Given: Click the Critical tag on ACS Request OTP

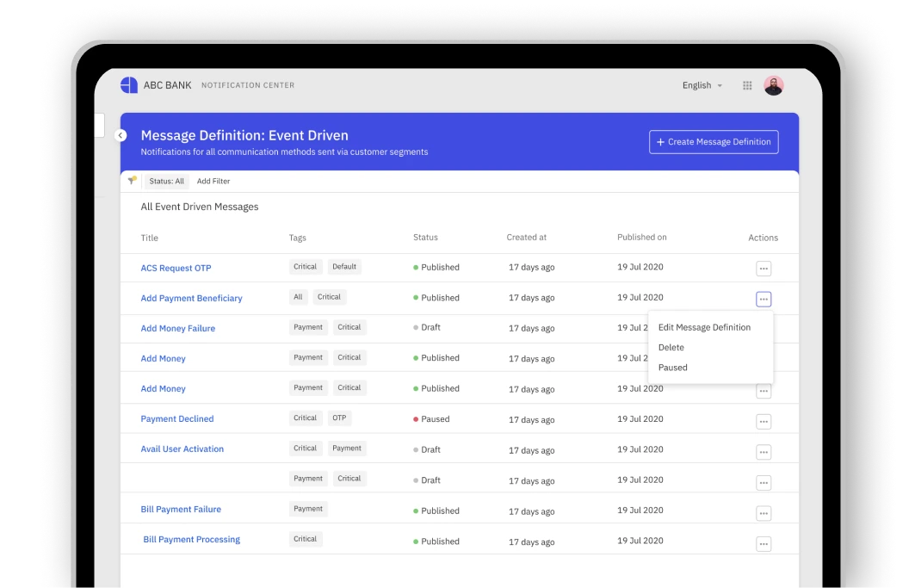Looking at the screenshot, I should 306,267.
